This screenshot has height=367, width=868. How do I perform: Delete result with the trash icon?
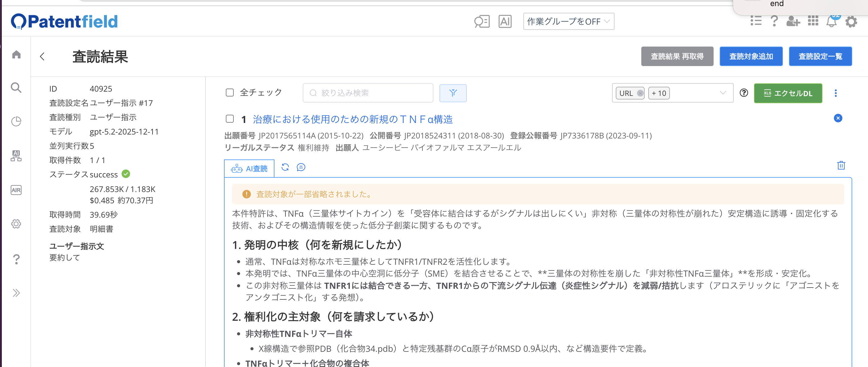coord(841,165)
